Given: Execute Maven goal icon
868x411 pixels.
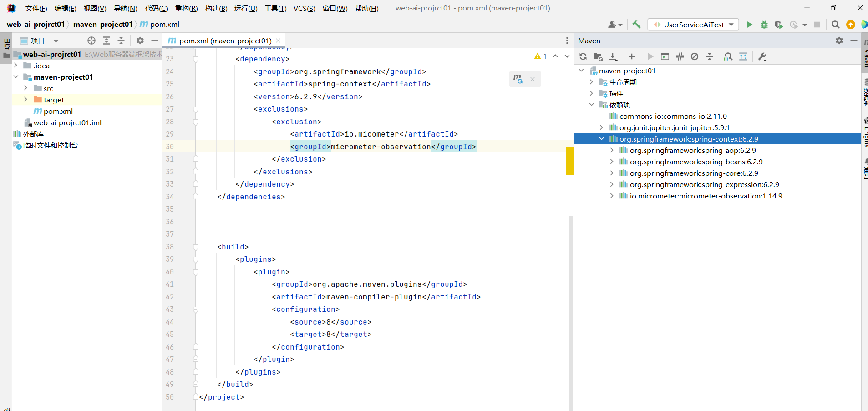Looking at the screenshot, I should (x=665, y=56).
